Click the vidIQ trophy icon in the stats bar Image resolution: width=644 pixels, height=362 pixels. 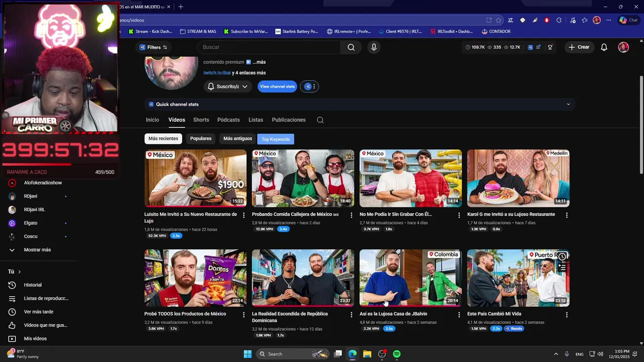pos(550,47)
